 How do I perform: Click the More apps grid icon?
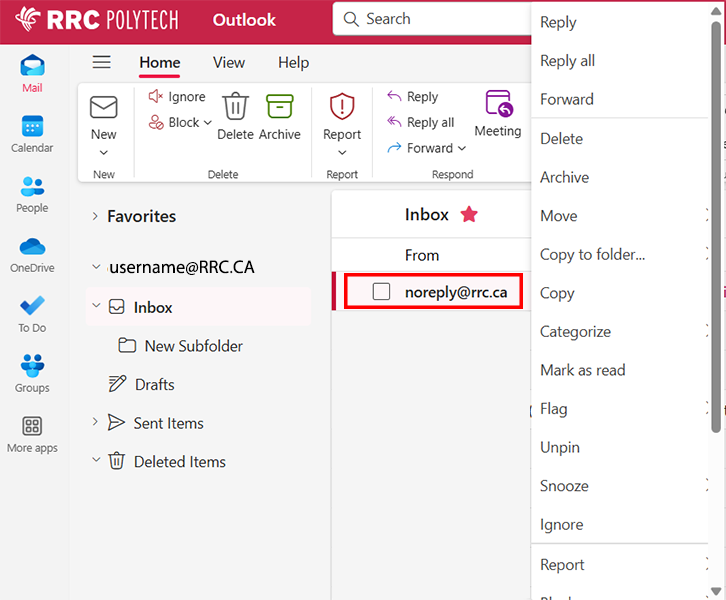[32, 434]
